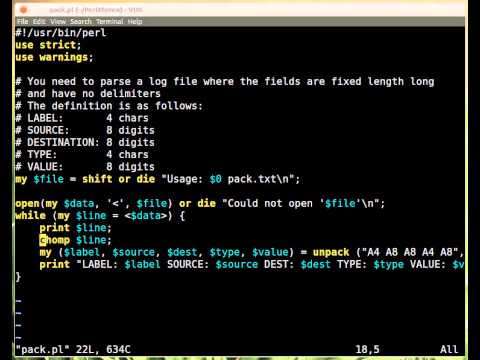The height and width of the screenshot is (360, 480).
Task: Open the Search menu
Action: (81, 22)
